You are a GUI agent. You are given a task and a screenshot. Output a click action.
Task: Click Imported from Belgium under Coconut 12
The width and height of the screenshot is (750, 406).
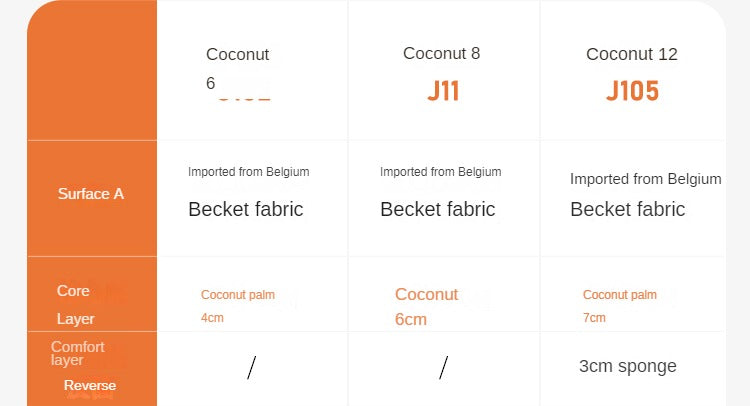[645, 179]
